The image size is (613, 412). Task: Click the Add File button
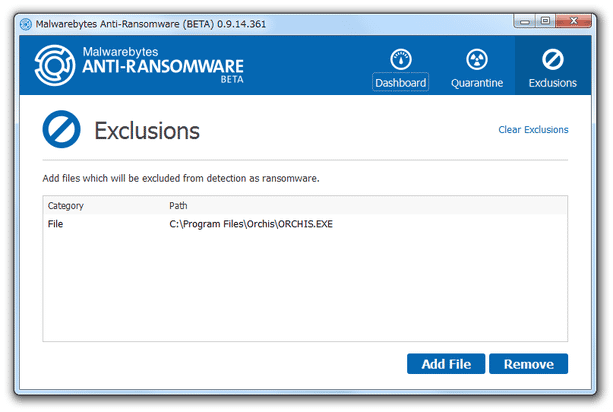pos(446,364)
